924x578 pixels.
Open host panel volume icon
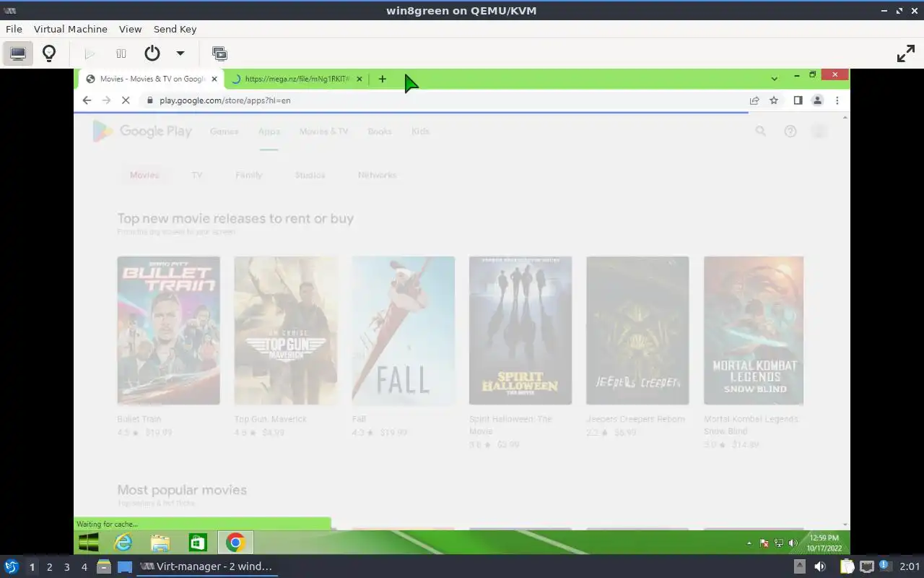820,566
